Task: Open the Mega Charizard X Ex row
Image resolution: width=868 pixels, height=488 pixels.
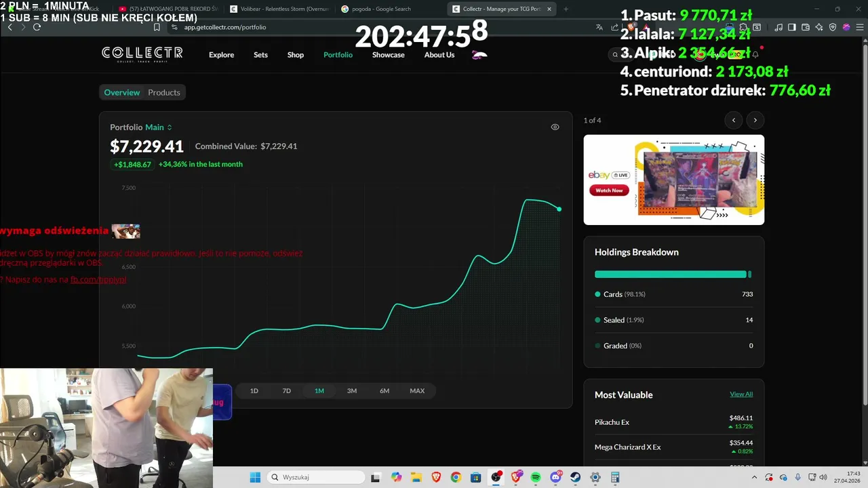Action: point(673,447)
